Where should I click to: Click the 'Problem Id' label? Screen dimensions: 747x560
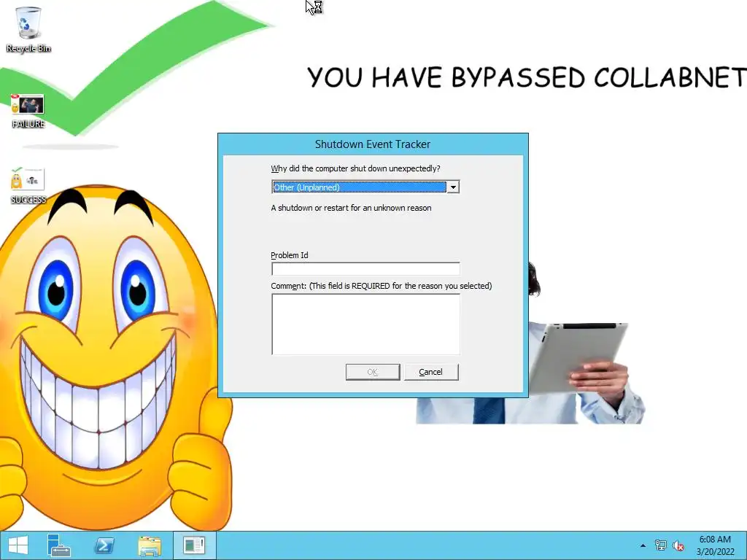point(289,255)
